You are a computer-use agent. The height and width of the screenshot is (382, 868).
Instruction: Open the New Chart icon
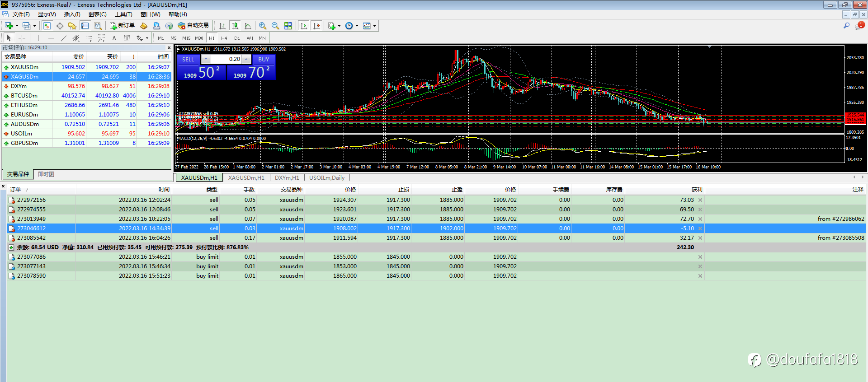click(x=9, y=26)
